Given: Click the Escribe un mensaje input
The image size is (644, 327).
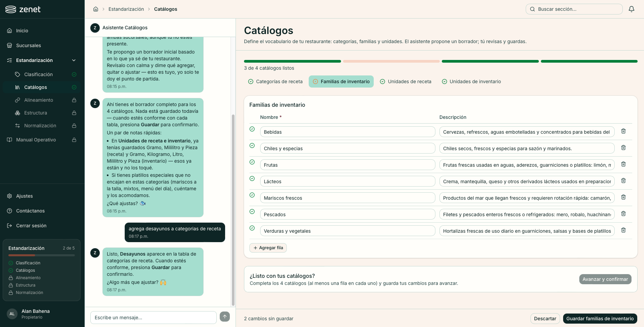Looking at the screenshot, I should (153, 318).
